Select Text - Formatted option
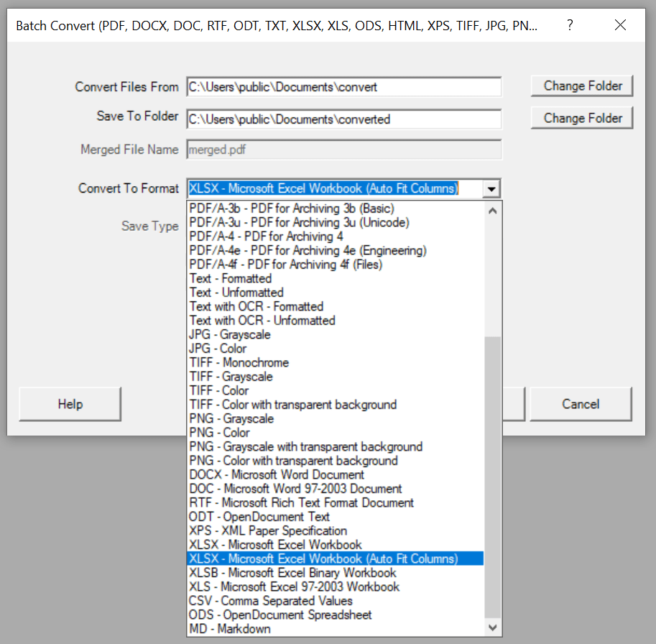 (x=335, y=278)
